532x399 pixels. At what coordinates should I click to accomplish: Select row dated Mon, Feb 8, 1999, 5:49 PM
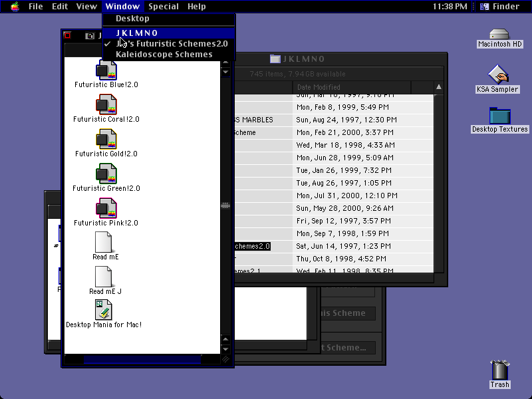[x=334, y=107]
